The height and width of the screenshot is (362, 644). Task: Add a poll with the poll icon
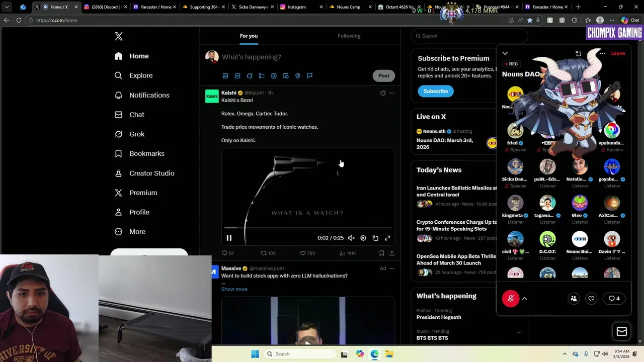[262, 76]
